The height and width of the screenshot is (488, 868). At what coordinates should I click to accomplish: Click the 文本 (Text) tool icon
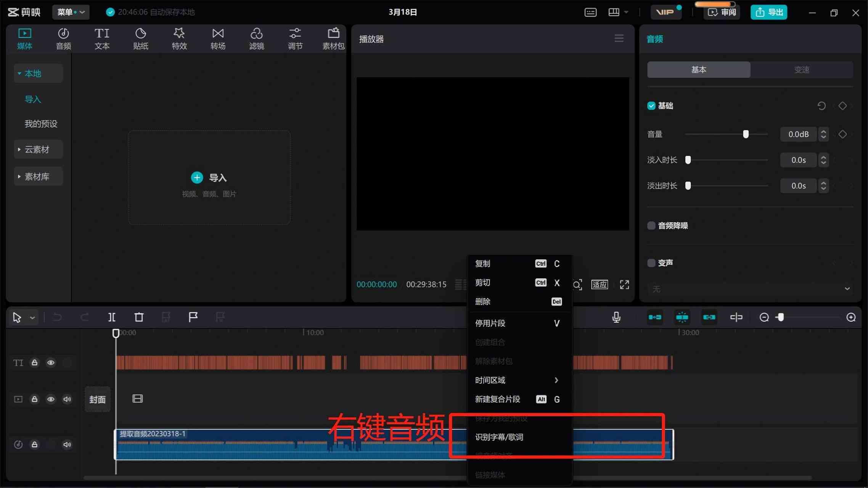point(102,37)
